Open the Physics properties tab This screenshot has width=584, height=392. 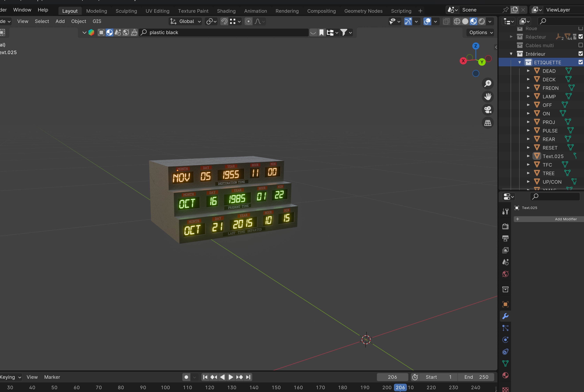[x=505, y=340]
